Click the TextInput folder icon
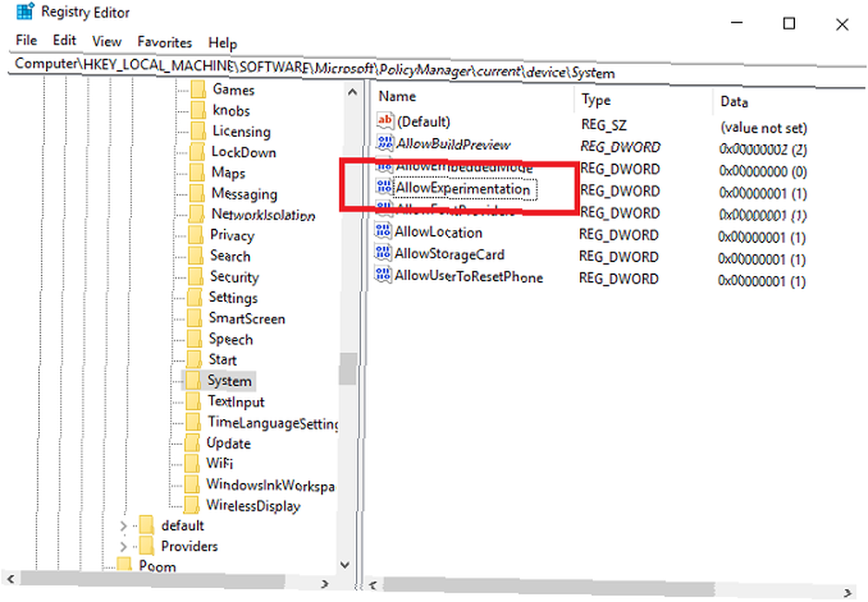The height and width of the screenshot is (602, 868). [x=194, y=401]
